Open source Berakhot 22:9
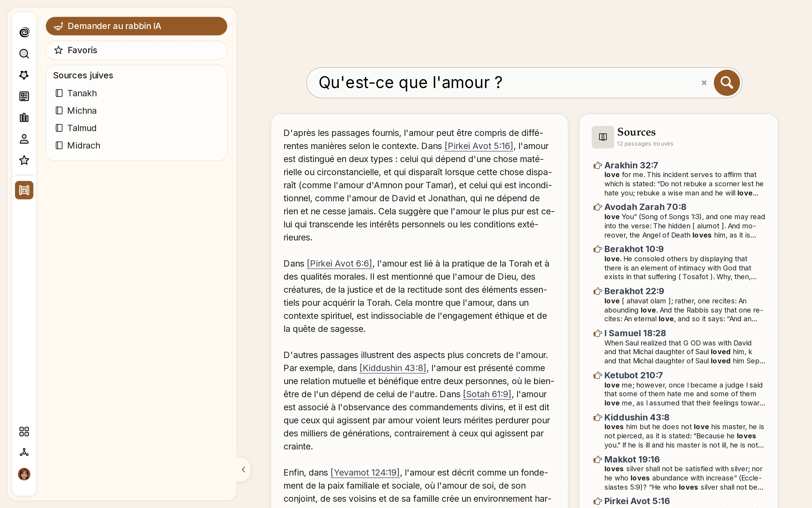 [x=634, y=291]
